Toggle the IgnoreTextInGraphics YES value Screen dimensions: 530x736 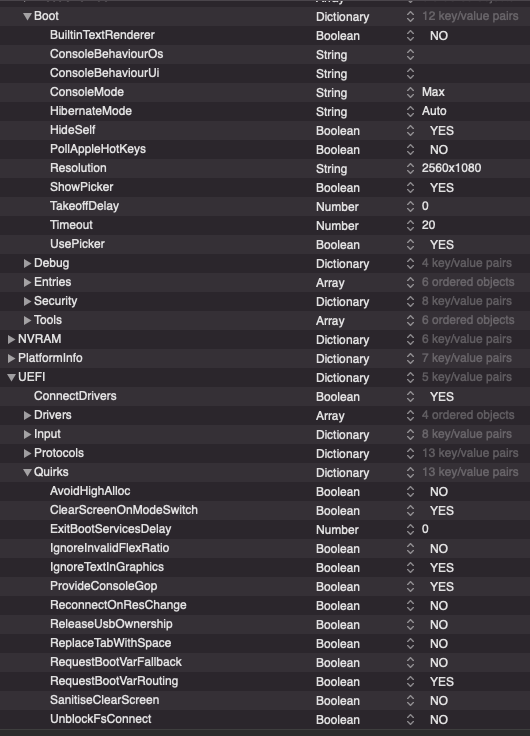pyautogui.click(x=442, y=567)
